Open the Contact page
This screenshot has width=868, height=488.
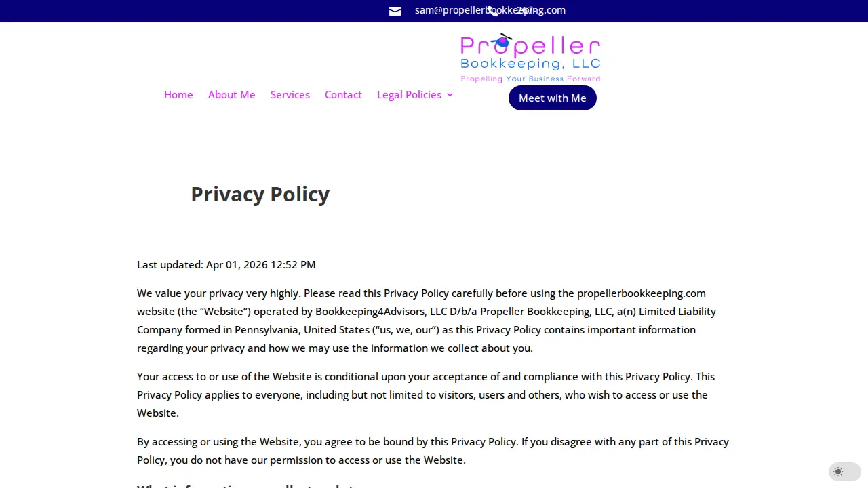click(x=343, y=95)
